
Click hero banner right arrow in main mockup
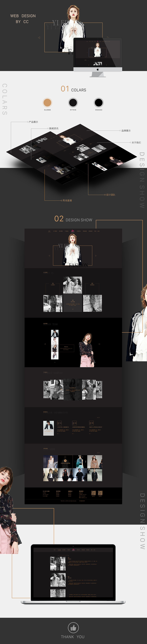click(96, 256)
